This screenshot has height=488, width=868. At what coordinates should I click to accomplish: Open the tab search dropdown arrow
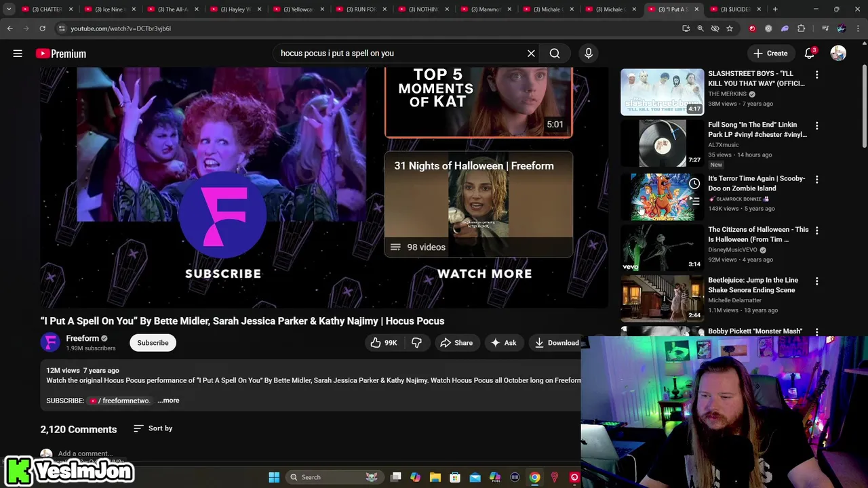pyautogui.click(x=9, y=9)
